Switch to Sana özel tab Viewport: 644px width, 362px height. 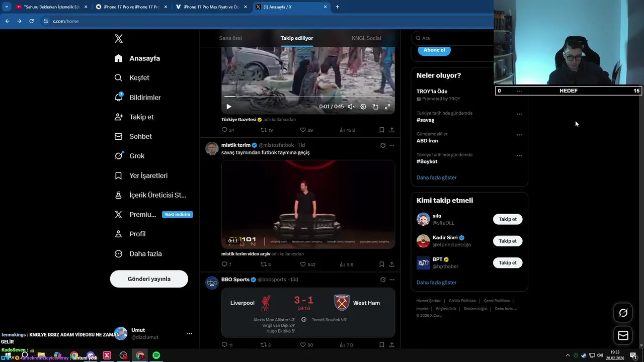tap(230, 38)
